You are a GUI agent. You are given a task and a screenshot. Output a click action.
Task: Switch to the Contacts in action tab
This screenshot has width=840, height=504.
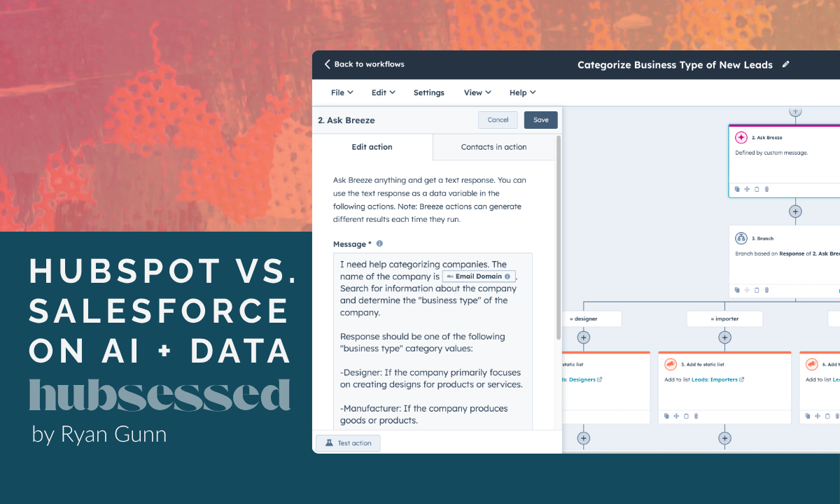coord(493,147)
